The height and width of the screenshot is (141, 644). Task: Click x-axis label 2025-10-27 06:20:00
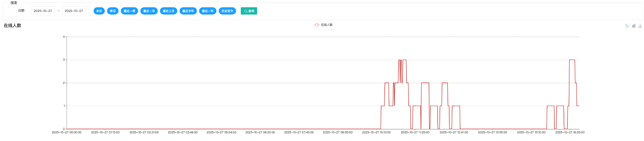[260, 132]
